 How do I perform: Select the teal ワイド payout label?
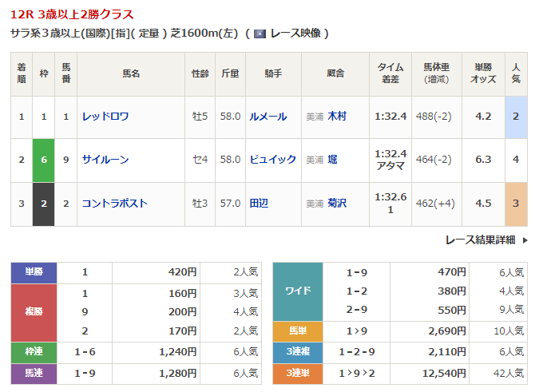click(x=298, y=291)
